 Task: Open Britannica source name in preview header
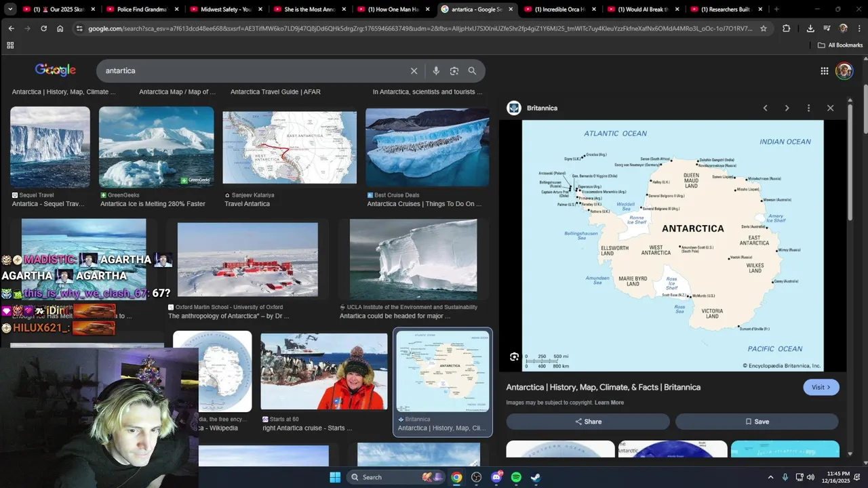542,108
